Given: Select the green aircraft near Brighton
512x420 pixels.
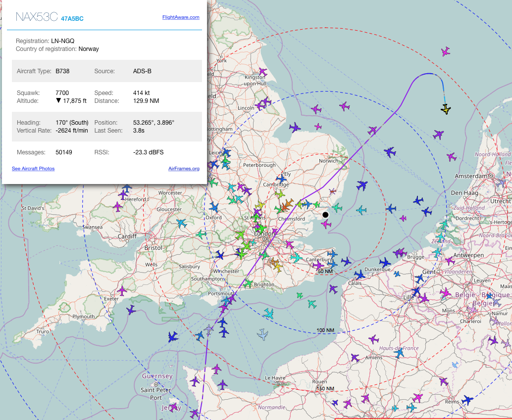Looking at the screenshot, I should tap(248, 283).
